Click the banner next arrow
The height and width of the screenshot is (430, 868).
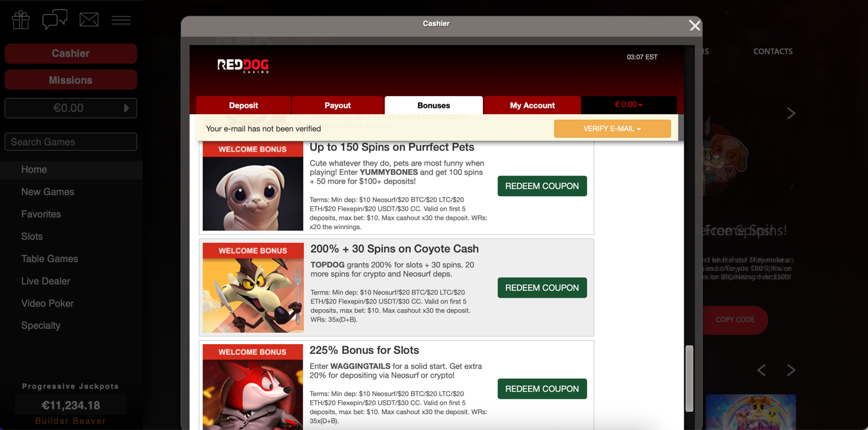pyautogui.click(x=791, y=113)
